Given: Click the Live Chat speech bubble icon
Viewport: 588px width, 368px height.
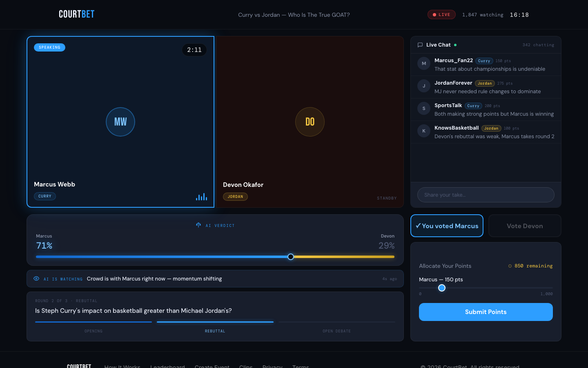Looking at the screenshot, I should click(x=420, y=45).
